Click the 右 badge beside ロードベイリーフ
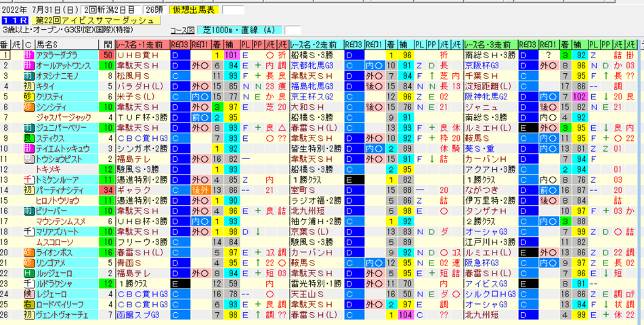The height and width of the screenshot is (325, 644). tap(28, 304)
